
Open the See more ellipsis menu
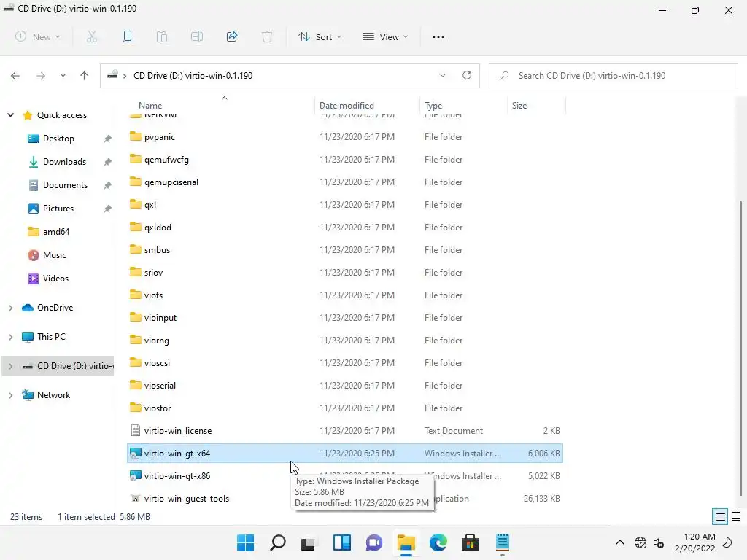(438, 36)
